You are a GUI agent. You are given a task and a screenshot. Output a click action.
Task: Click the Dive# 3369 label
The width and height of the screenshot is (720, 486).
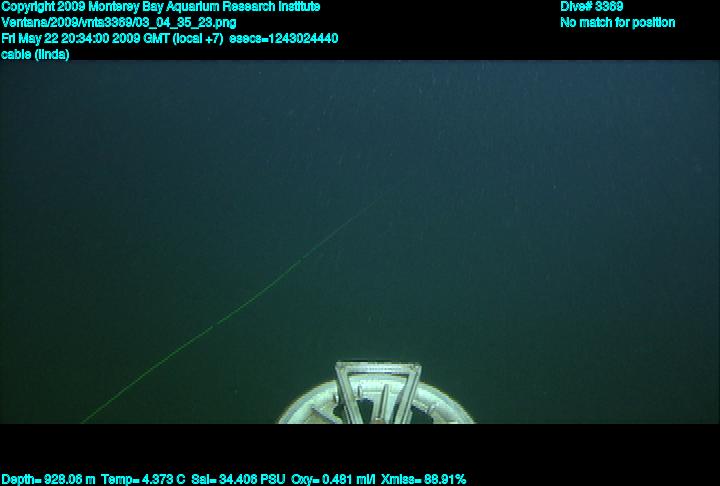pos(591,7)
